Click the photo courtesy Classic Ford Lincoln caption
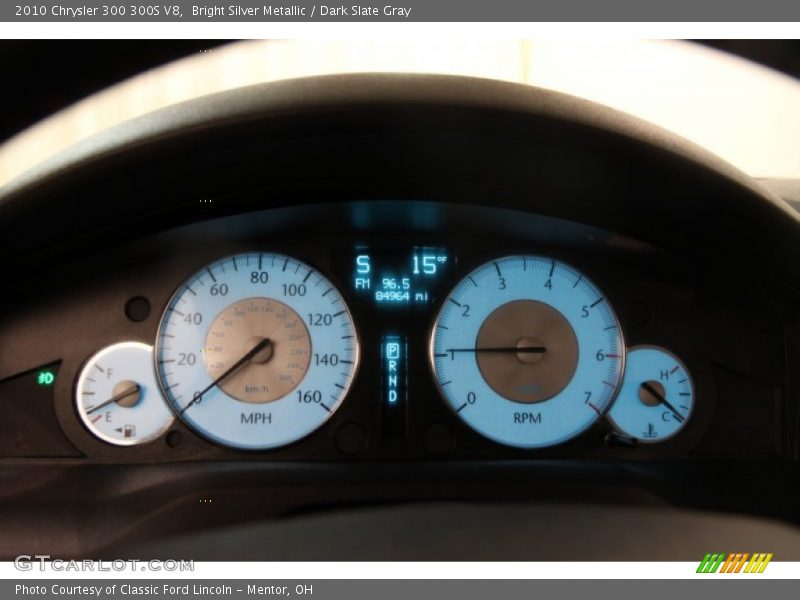This screenshot has height=600, width=800. point(164,590)
